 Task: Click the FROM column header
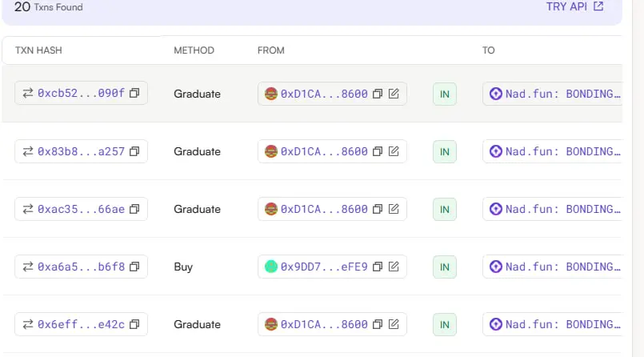tap(270, 50)
